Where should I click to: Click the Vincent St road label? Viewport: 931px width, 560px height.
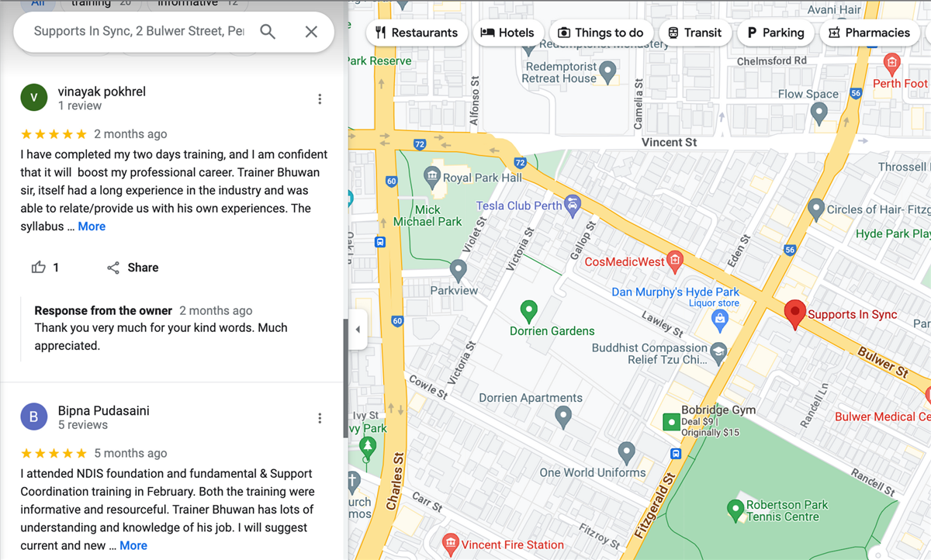point(670,142)
